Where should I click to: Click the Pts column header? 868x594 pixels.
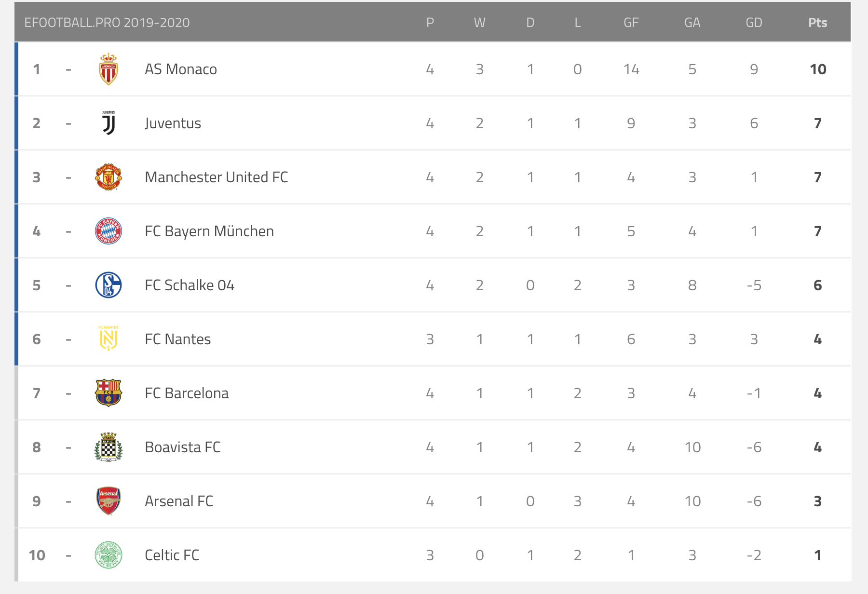(x=818, y=23)
